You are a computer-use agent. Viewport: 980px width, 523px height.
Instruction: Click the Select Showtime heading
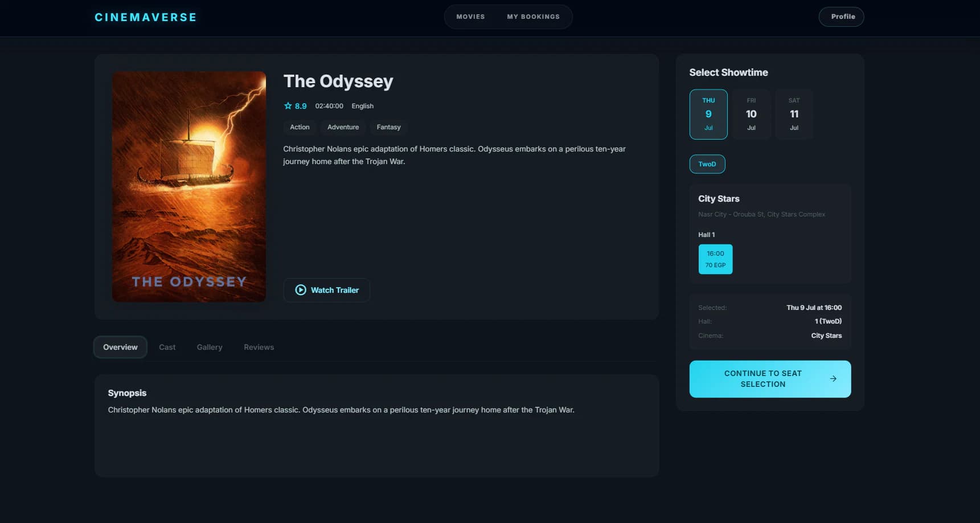coord(728,72)
